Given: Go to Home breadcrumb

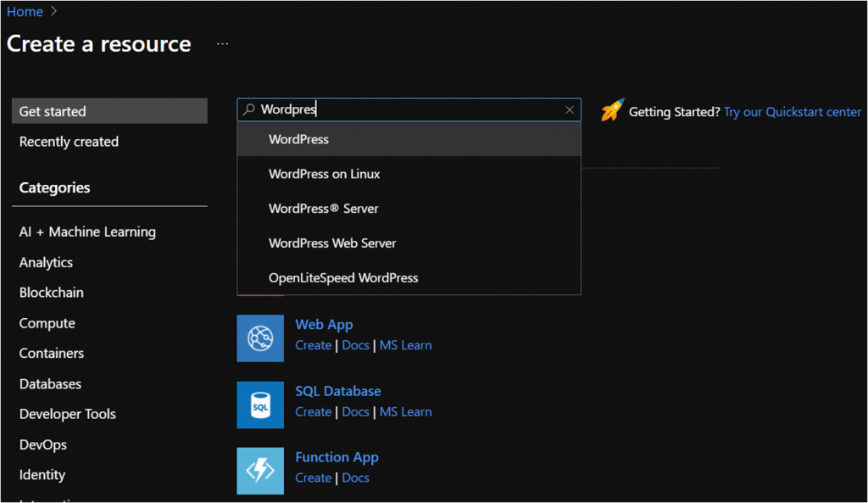Looking at the screenshot, I should [x=25, y=12].
